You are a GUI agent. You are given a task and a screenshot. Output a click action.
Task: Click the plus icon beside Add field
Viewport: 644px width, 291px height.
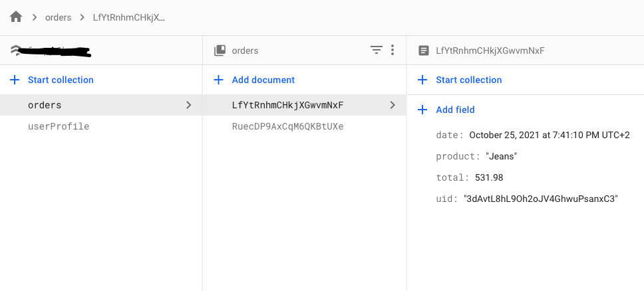422,110
